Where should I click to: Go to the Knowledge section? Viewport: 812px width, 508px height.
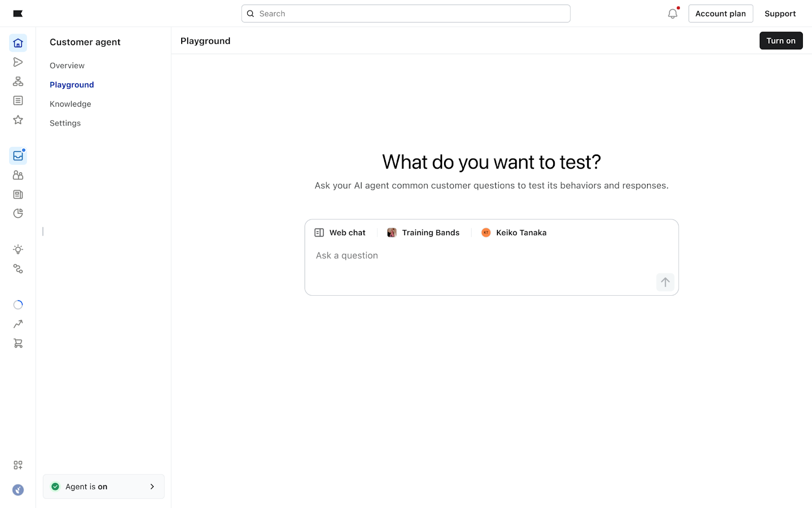click(71, 104)
